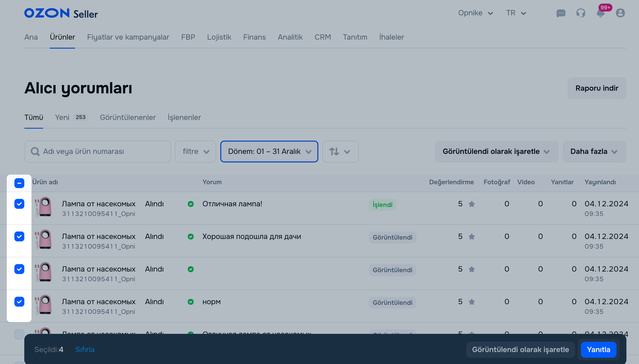
Task: Switch to the Yeni tab
Action: point(62,117)
